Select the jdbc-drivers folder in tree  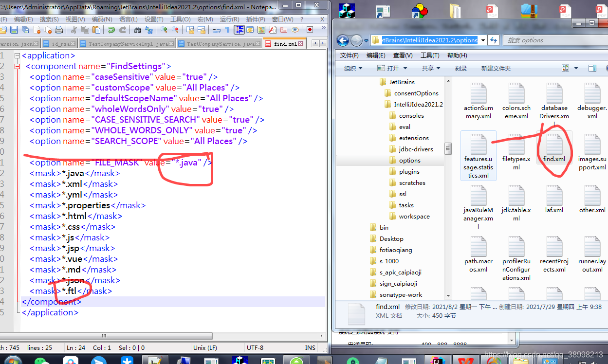point(411,149)
